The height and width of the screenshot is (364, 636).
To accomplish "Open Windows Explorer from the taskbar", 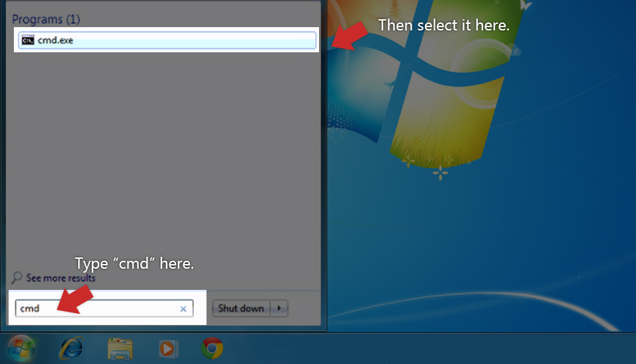I will point(120,349).
